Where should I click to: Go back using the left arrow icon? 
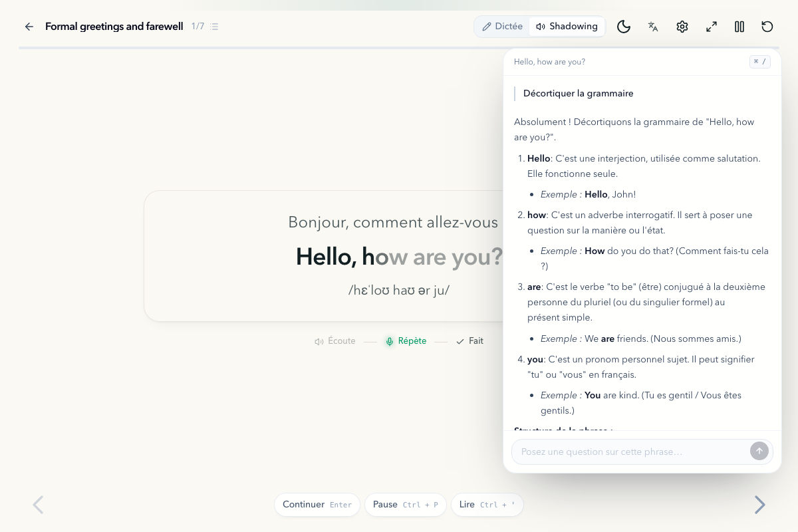[29, 27]
